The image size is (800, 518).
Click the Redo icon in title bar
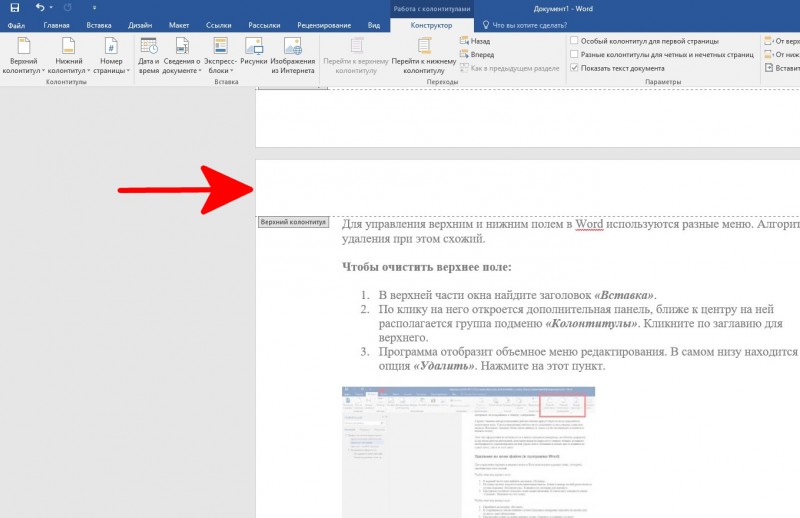68,8
